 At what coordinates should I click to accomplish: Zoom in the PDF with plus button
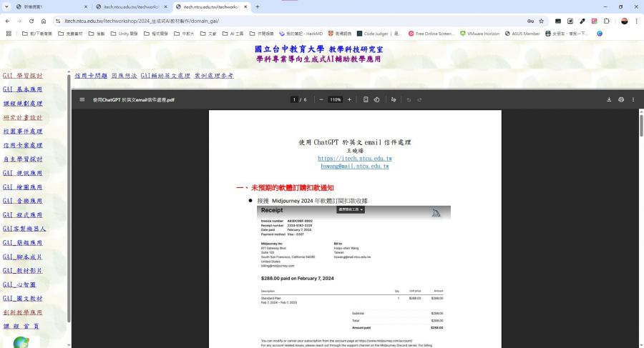click(x=349, y=100)
